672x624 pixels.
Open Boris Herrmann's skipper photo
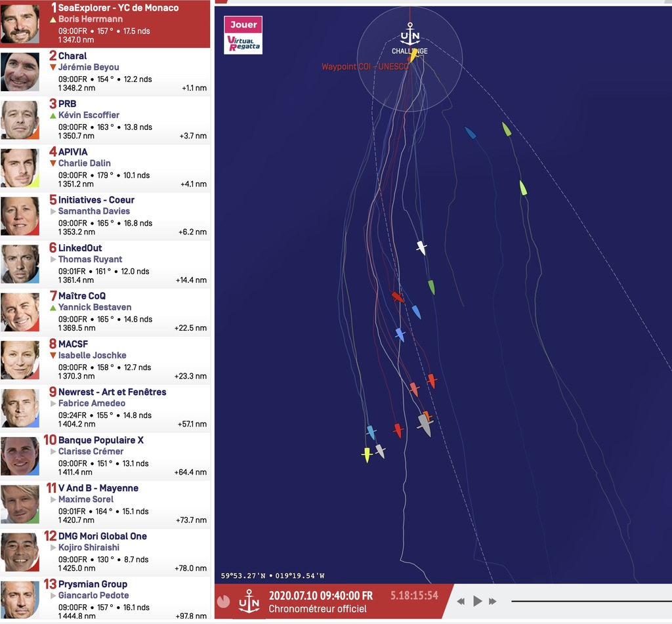(x=20, y=24)
